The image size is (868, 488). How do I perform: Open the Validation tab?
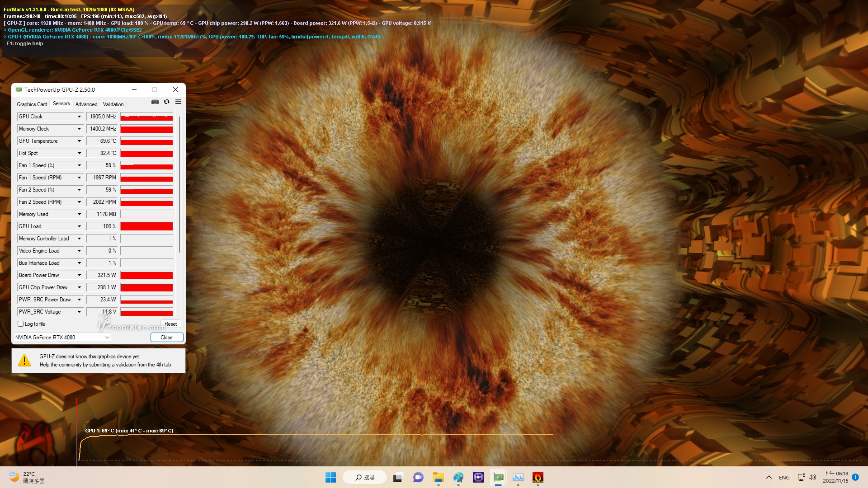(113, 104)
